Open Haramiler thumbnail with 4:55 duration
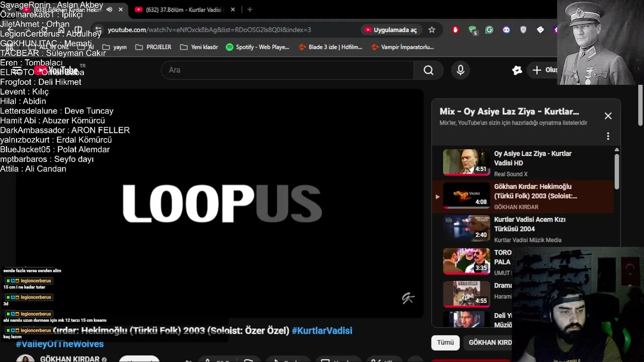The image size is (644, 362). tap(466, 294)
